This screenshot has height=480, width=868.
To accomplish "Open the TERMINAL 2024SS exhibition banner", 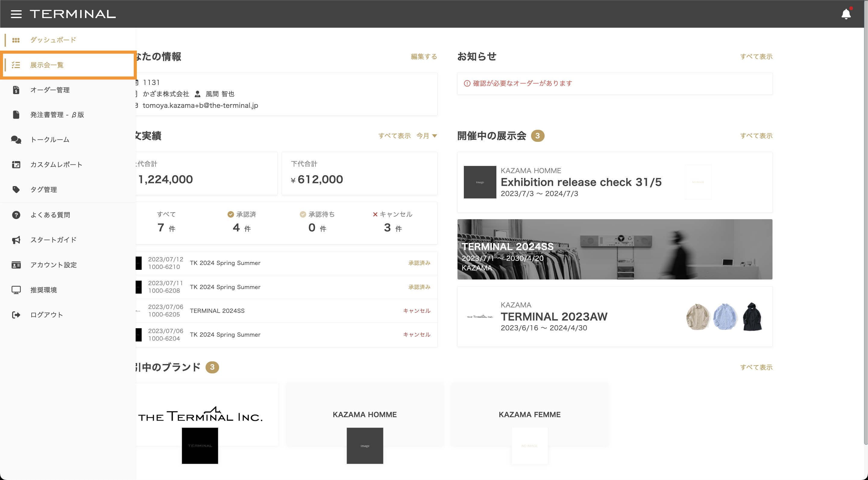I will [614, 249].
